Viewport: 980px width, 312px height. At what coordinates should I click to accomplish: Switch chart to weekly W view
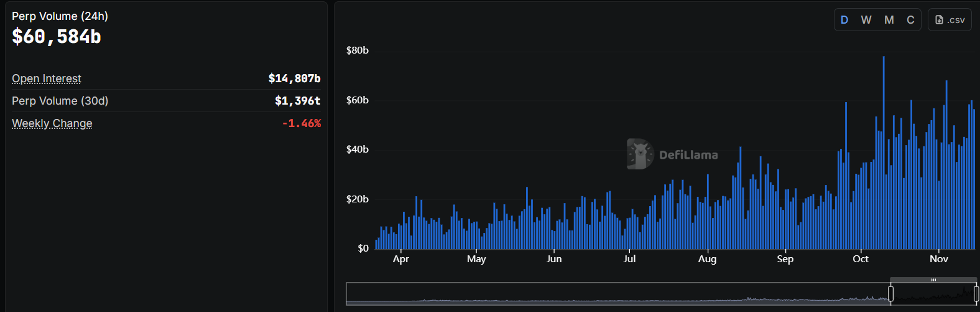click(x=866, y=20)
